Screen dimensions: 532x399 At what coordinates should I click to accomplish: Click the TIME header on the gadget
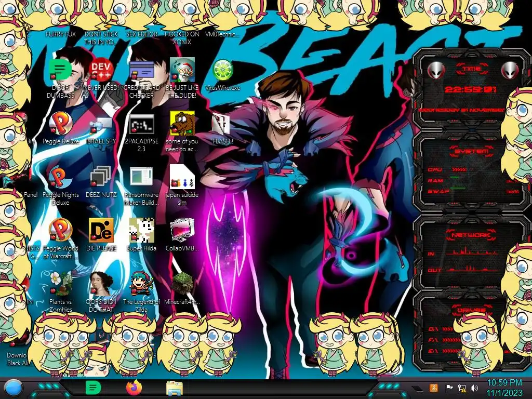[472, 69]
